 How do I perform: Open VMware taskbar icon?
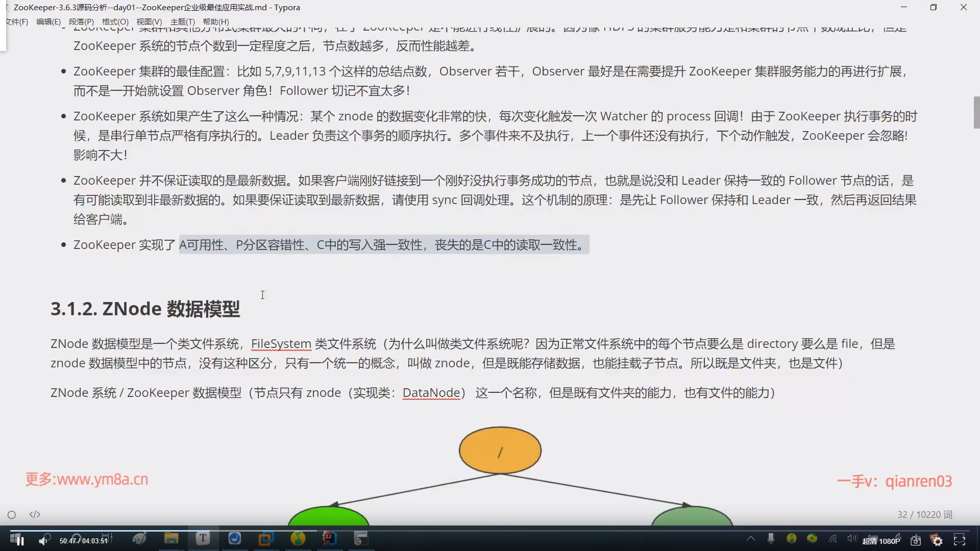tap(266, 538)
